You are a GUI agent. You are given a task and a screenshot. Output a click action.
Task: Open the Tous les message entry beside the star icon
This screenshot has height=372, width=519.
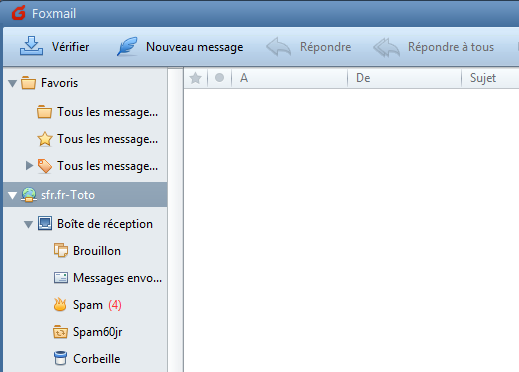(107, 139)
